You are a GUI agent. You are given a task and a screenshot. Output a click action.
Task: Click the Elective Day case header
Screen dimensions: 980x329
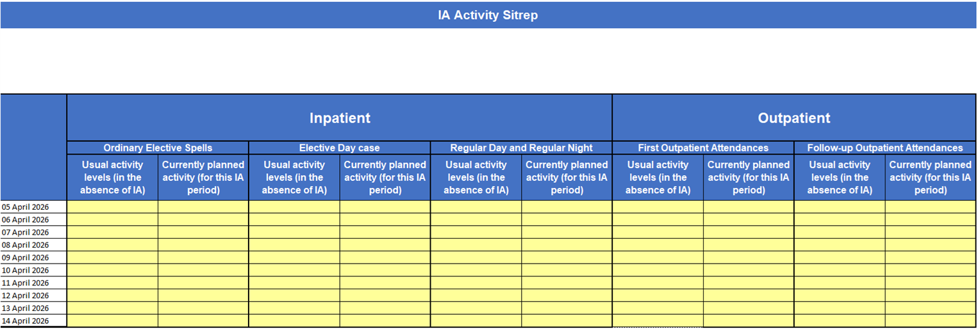[340, 148]
